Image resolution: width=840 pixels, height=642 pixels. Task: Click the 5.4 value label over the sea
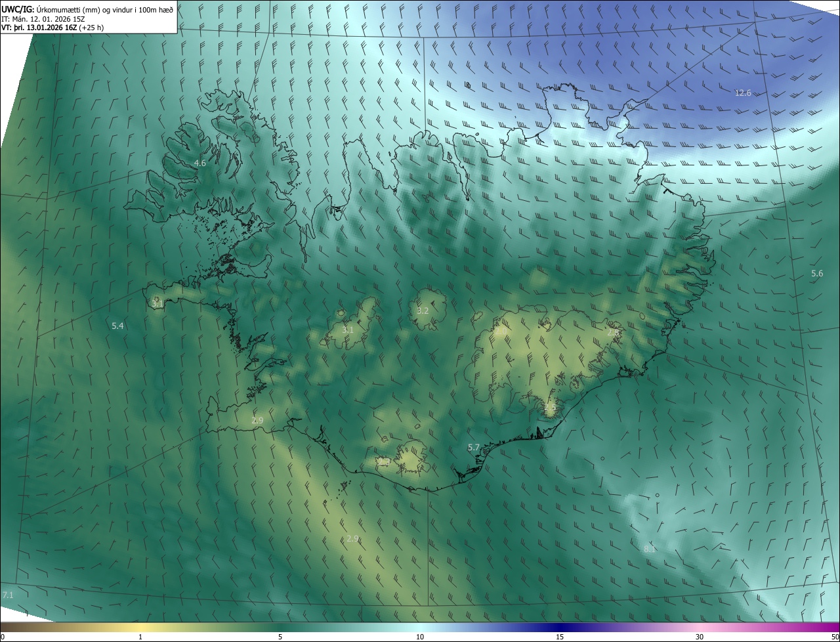click(118, 326)
